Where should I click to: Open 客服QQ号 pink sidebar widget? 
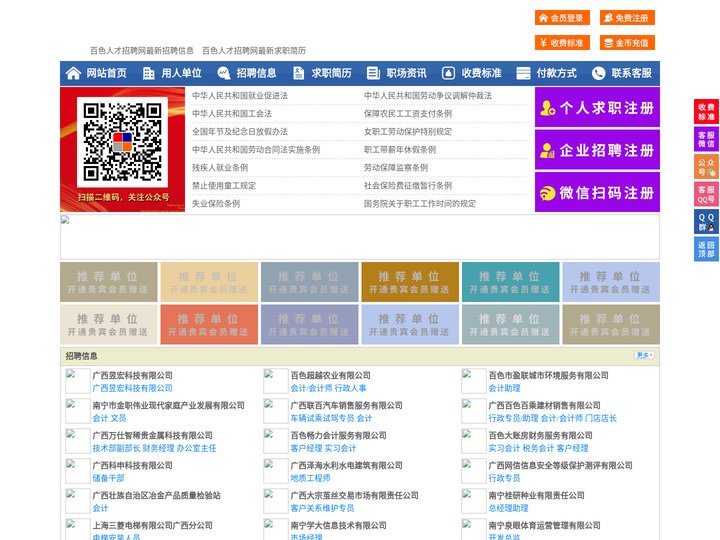[706, 194]
